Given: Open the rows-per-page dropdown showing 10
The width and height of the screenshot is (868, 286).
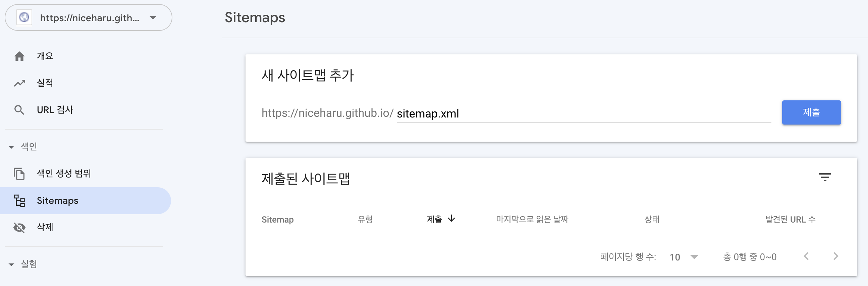Looking at the screenshot, I should [x=684, y=257].
